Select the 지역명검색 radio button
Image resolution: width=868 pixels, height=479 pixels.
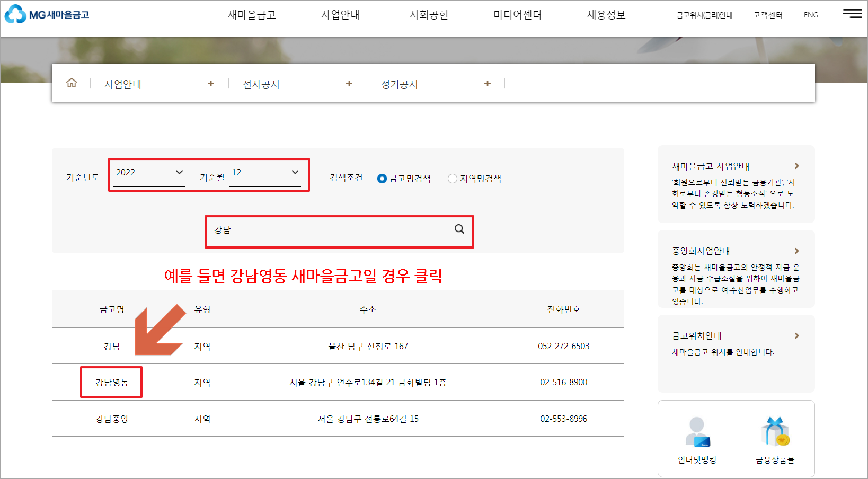pyautogui.click(x=452, y=179)
